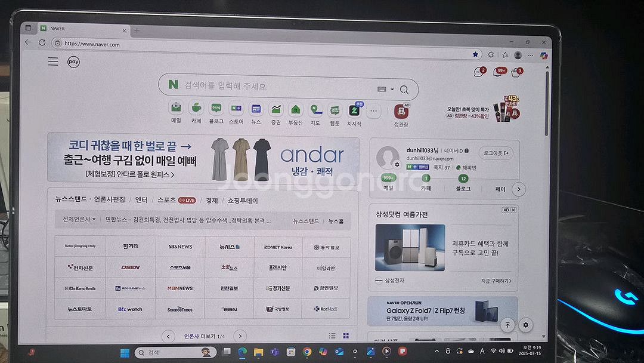Viewport: 644px width, 363px height.
Task: Click the blue favorites star in address bar
Action: tap(475, 54)
